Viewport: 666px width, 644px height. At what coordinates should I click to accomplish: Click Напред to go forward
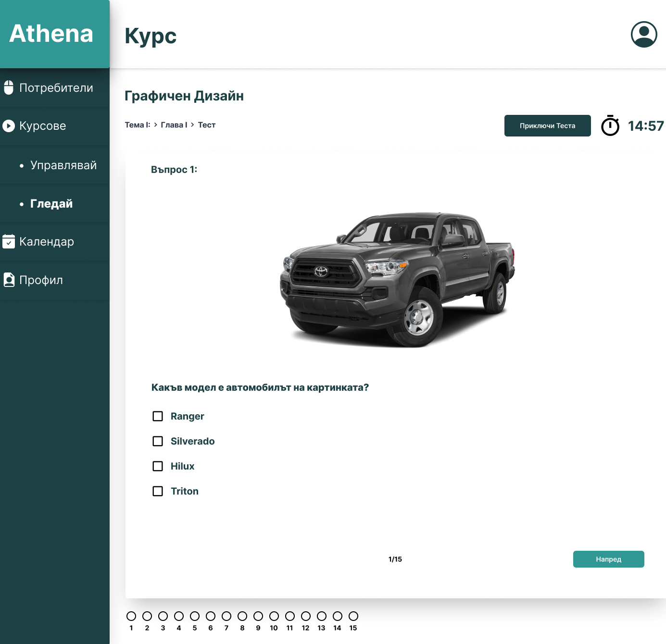pyautogui.click(x=608, y=559)
